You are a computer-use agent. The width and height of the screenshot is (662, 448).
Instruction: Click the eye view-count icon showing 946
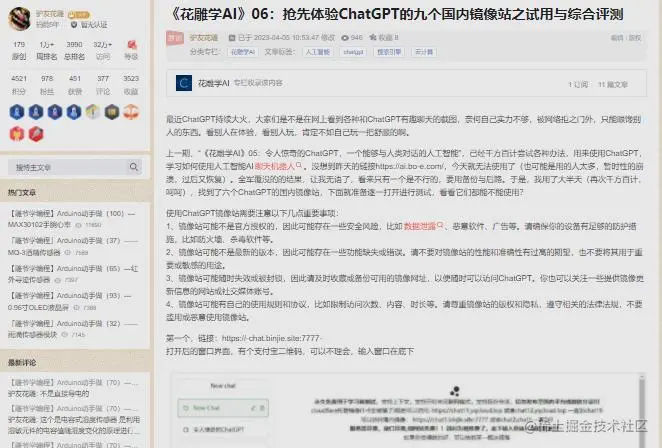345,38
